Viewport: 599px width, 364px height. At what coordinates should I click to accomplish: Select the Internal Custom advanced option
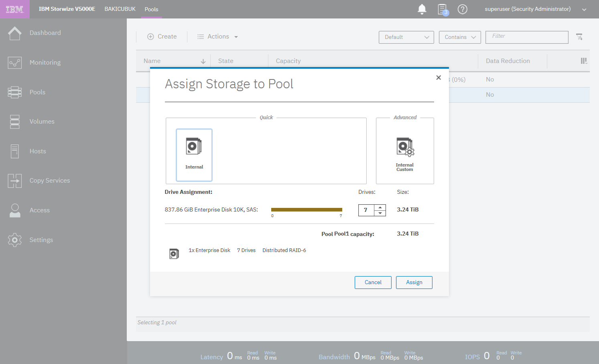[405, 155]
